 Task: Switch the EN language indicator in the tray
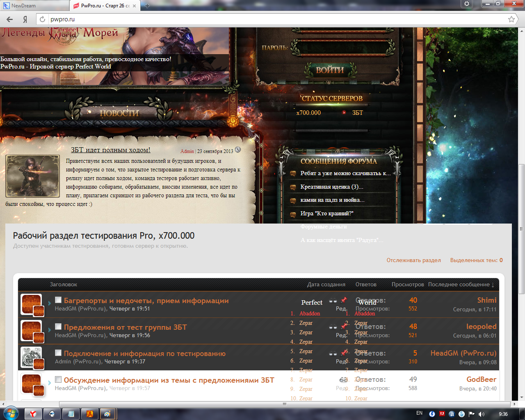coord(419,413)
